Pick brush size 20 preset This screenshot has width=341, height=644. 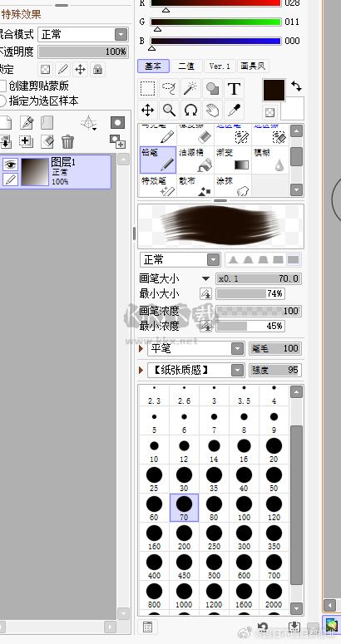(274, 450)
